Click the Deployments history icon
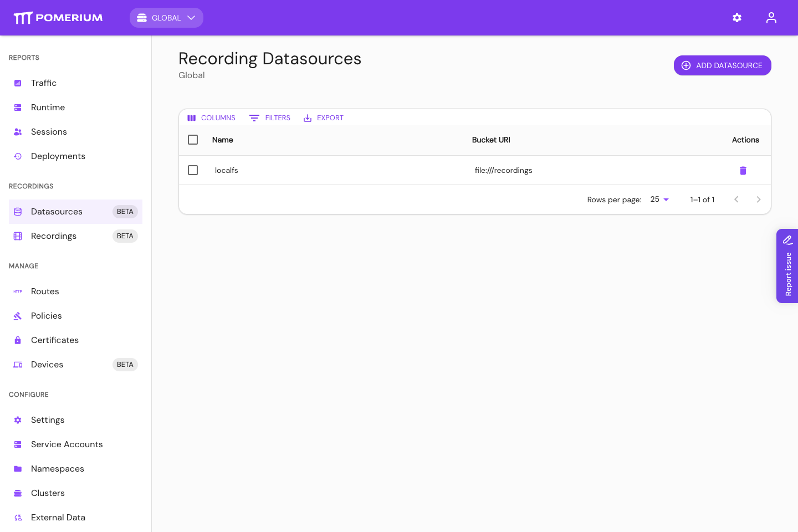This screenshot has width=798, height=532. (18, 156)
